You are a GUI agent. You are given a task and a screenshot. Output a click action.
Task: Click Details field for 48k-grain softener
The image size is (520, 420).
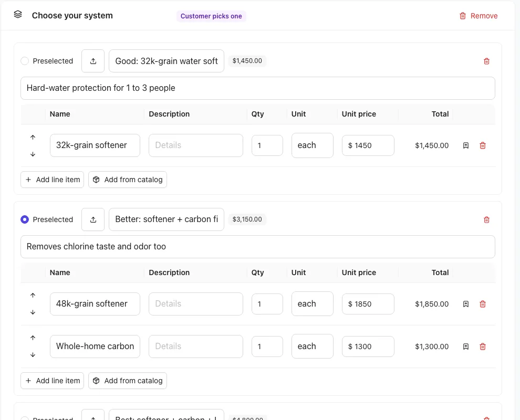tap(196, 303)
